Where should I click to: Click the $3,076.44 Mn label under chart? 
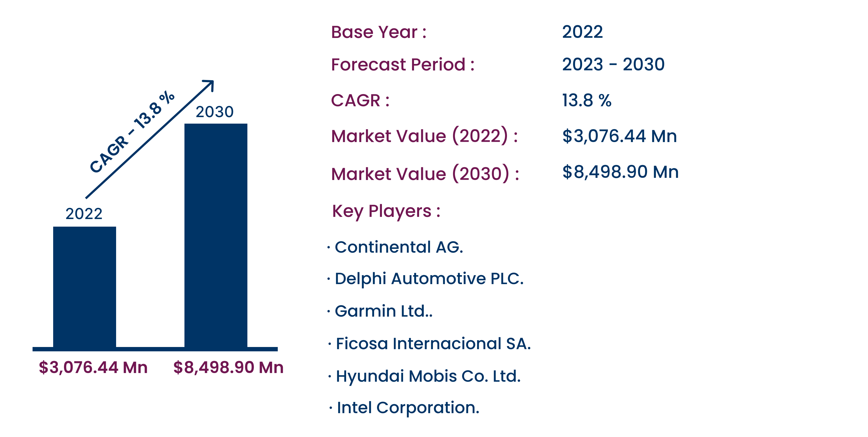pos(93,367)
